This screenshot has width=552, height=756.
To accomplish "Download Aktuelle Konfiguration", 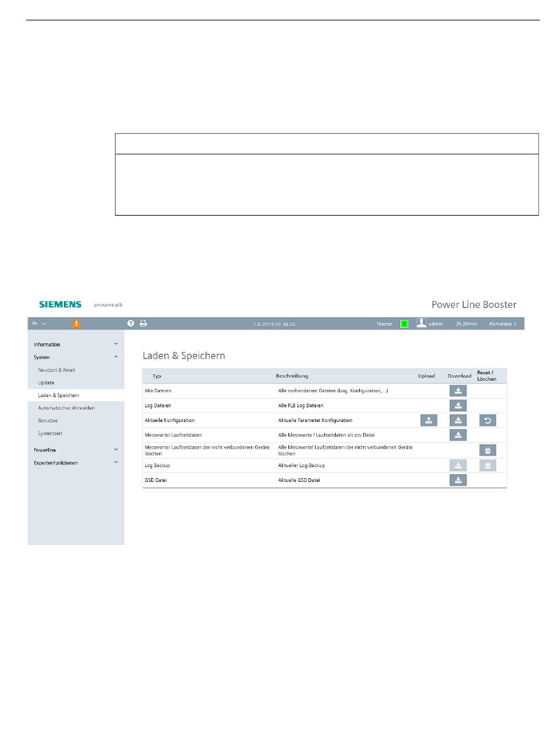I will coord(458,420).
